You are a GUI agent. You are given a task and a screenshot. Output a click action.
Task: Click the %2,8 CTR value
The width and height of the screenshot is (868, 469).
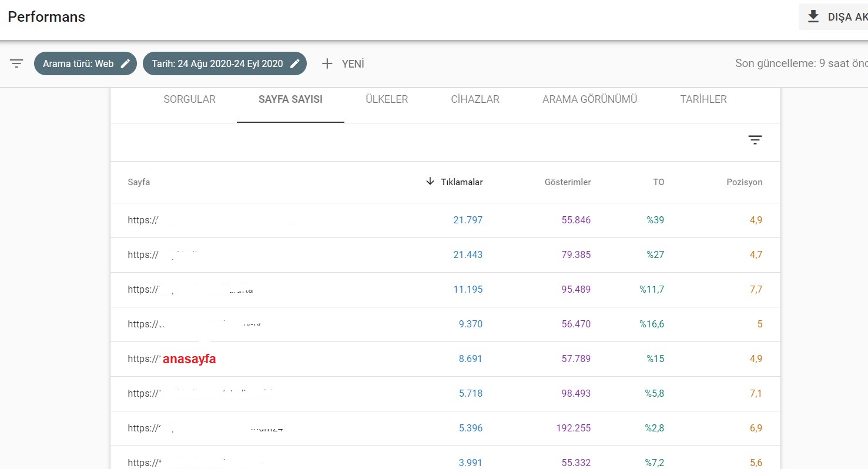point(655,428)
